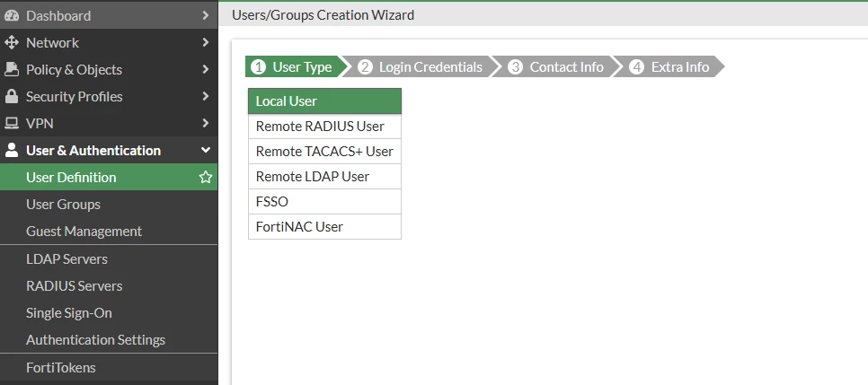Toggle the favorite star on User Definition
Viewport: 868px width, 385px height.
[x=206, y=177]
